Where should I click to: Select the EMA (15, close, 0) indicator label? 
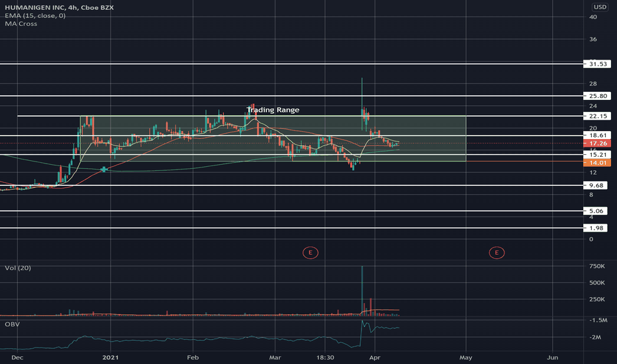pyautogui.click(x=35, y=16)
